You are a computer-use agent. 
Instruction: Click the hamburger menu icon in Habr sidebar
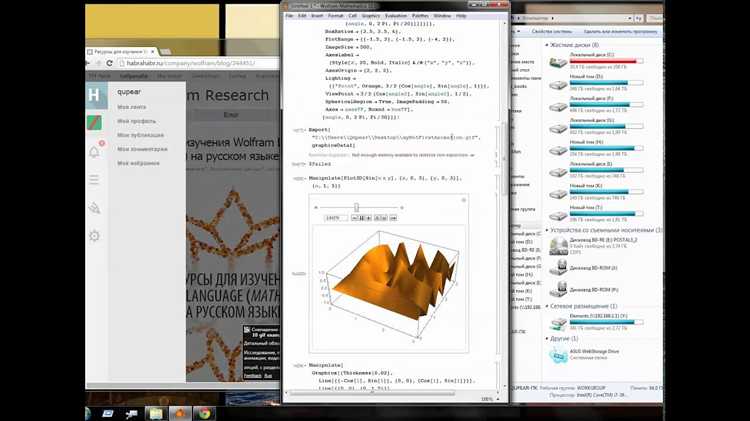(94, 179)
